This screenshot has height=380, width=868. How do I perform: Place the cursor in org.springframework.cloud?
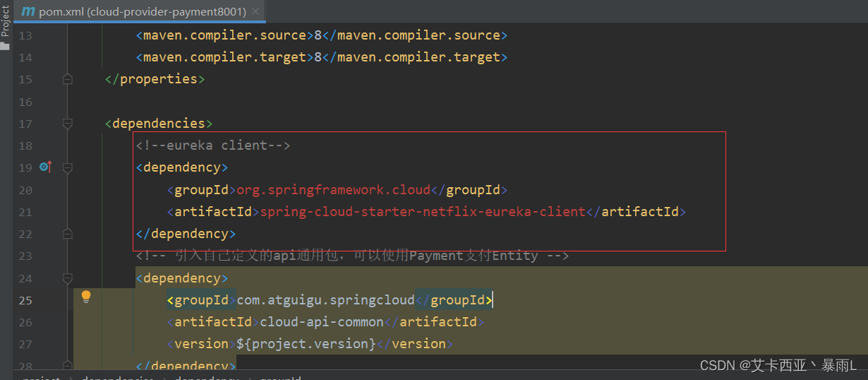pos(333,189)
